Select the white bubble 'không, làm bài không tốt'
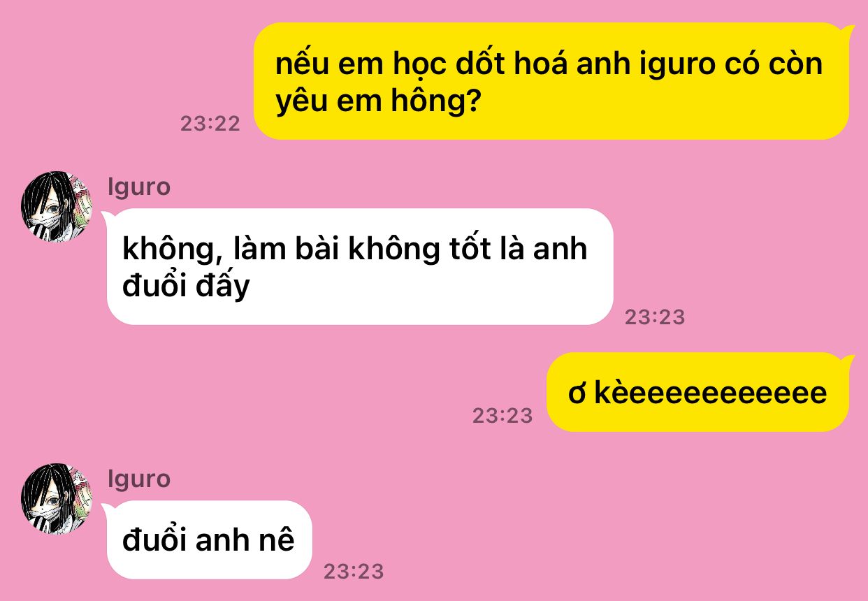Screen dimensions: 868x601 pyautogui.click(x=359, y=266)
